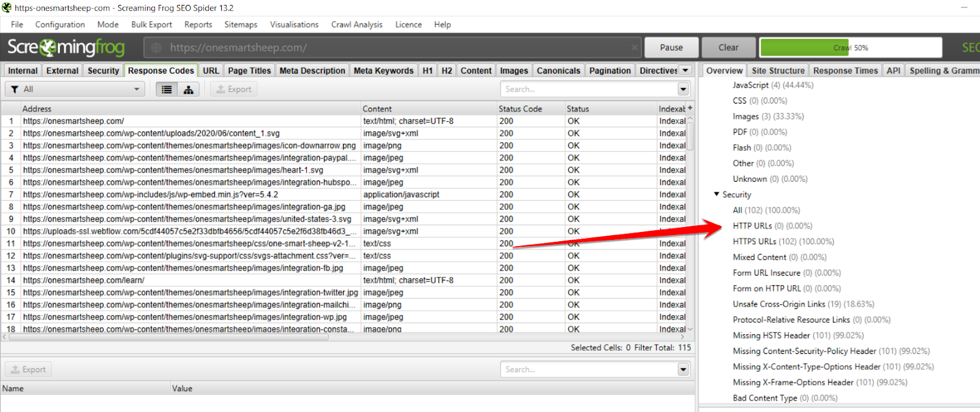Open the Site Structure panel tab
The height and width of the screenshot is (412, 980).
[x=778, y=70]
